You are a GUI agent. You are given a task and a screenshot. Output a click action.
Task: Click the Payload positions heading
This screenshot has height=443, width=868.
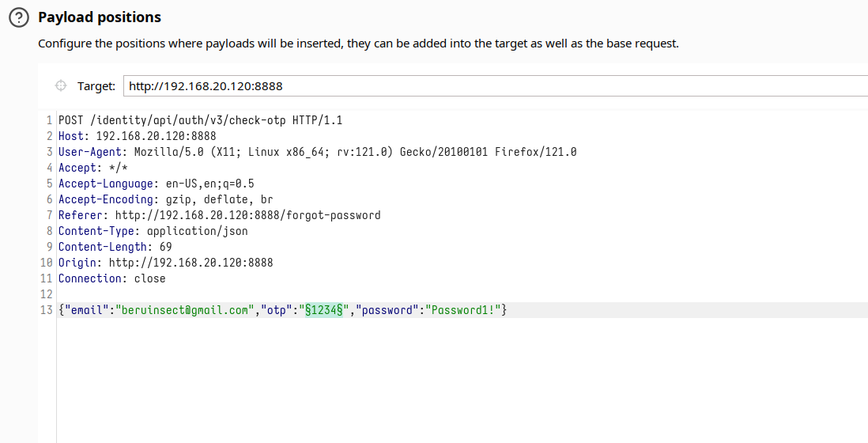[x=100, y=17]
